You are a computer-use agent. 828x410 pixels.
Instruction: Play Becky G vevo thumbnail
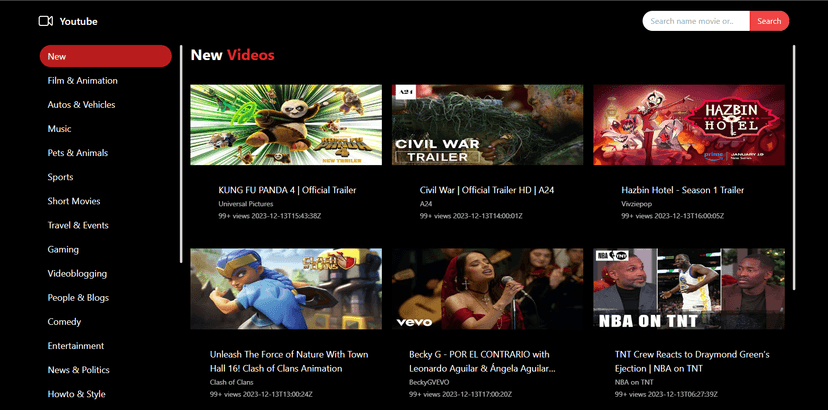click(487, 289)
